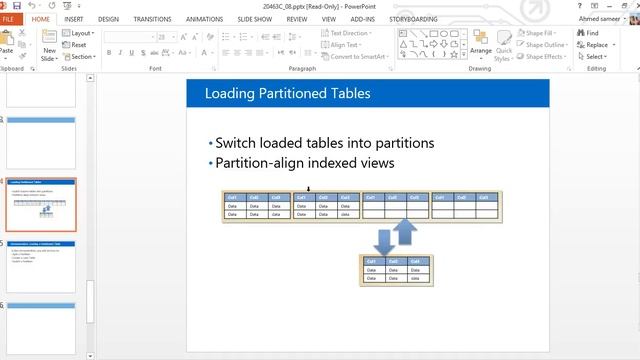Increase font size with larger A

(x=183, y=37)
